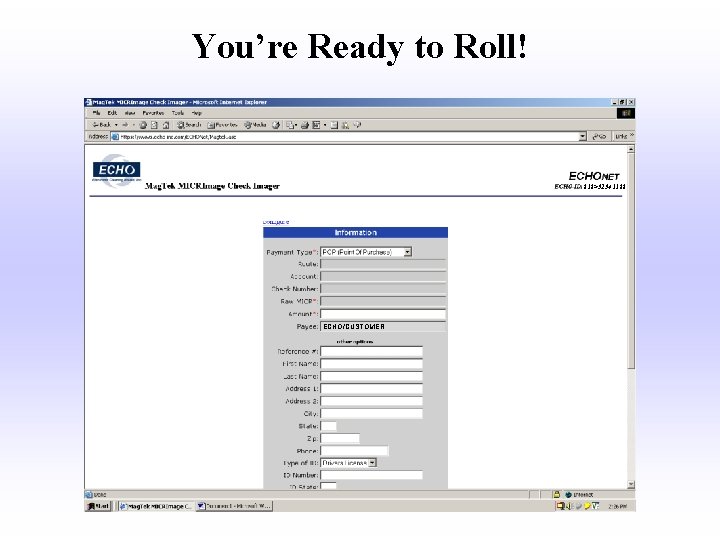Open the File menu

[96, 113]
